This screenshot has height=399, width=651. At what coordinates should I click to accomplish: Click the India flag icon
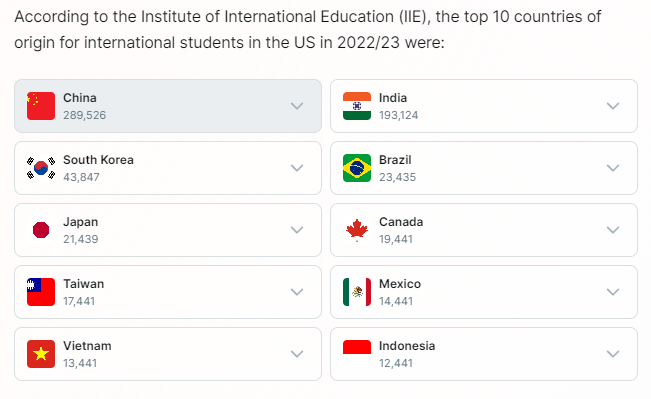click(x=357, y=106)
